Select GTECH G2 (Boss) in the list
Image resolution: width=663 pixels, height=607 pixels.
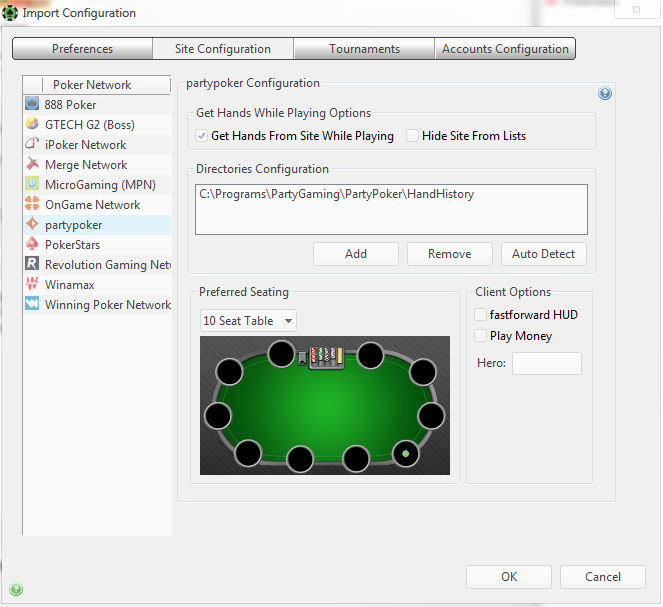click(98, 125)
